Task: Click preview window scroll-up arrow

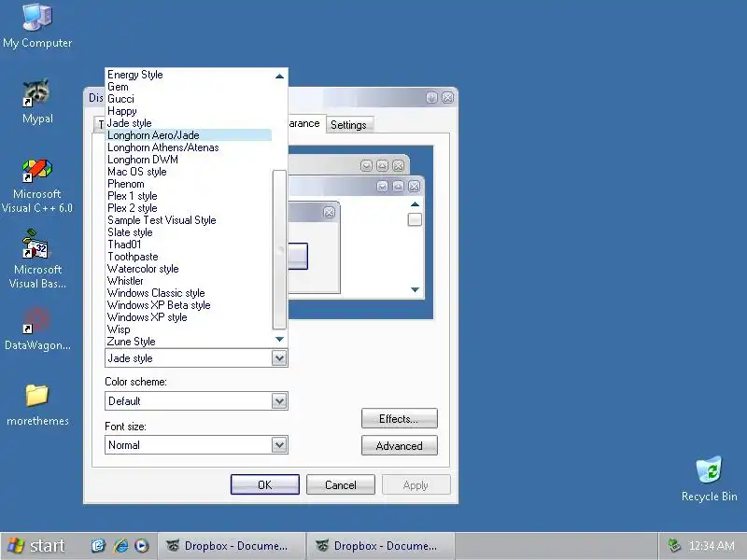Action: point(415,204)
